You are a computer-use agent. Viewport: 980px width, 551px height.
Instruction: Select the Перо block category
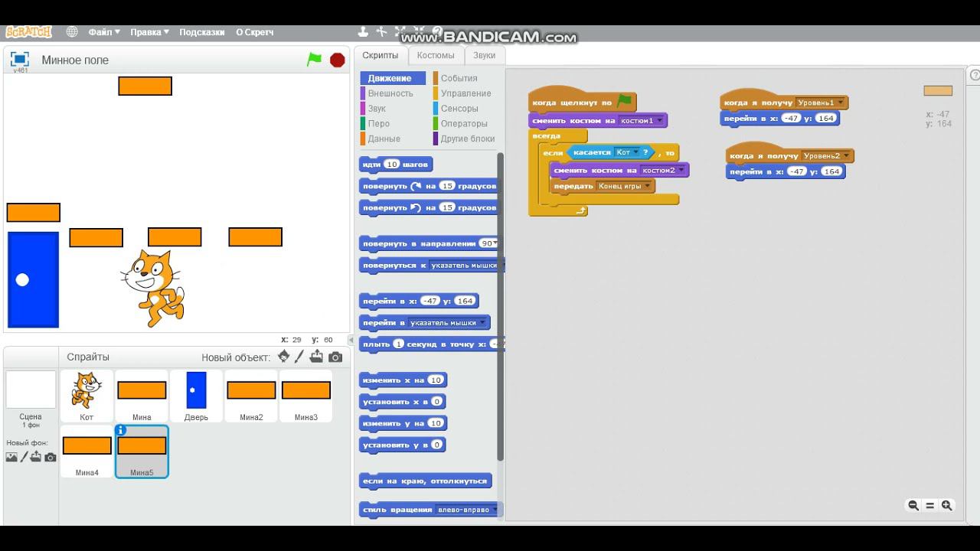pos(379,123)
